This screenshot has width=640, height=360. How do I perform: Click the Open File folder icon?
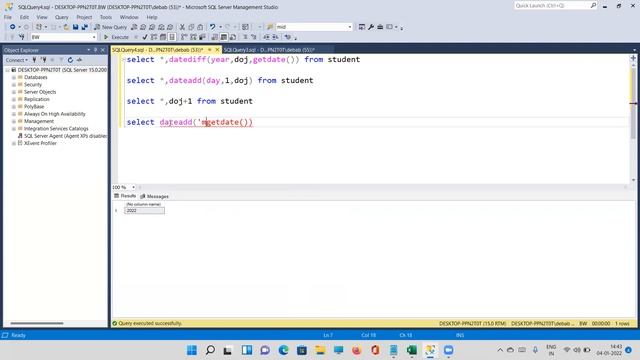[x=66, y=27]
